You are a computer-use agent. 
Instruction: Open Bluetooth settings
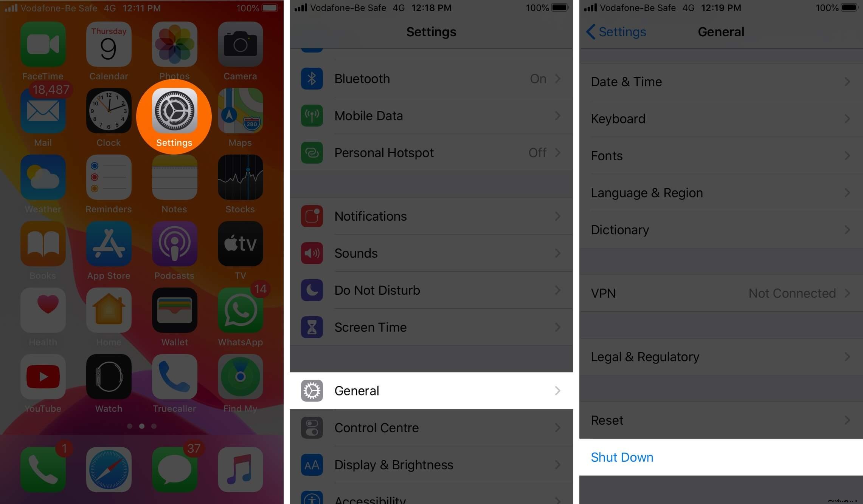[431, 79]
